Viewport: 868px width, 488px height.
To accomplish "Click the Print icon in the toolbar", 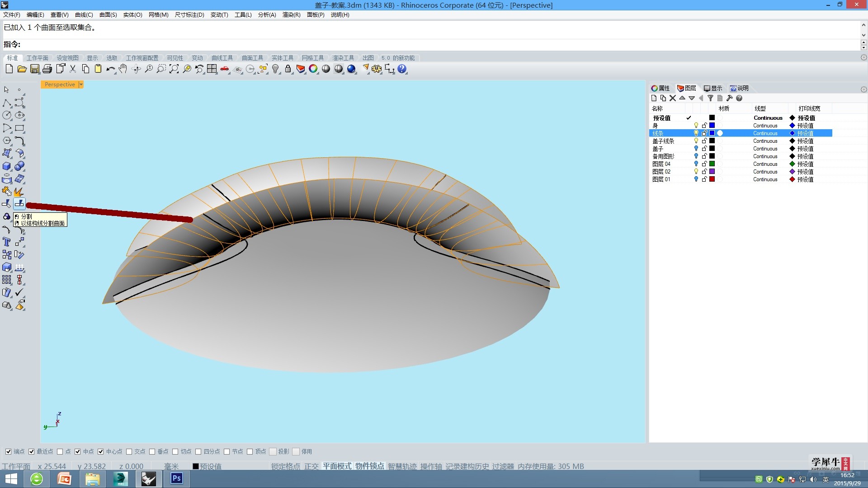I will tap(47, 69).
